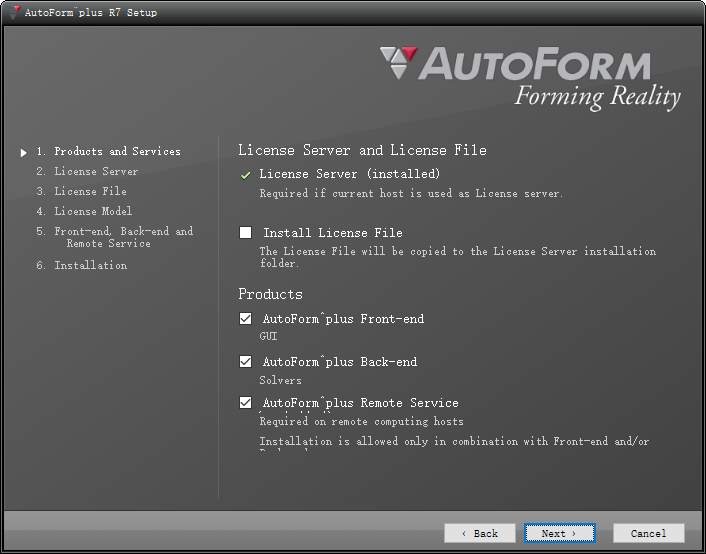Select step 2 License Server
The image size is (706, 554).
point(87,172)
